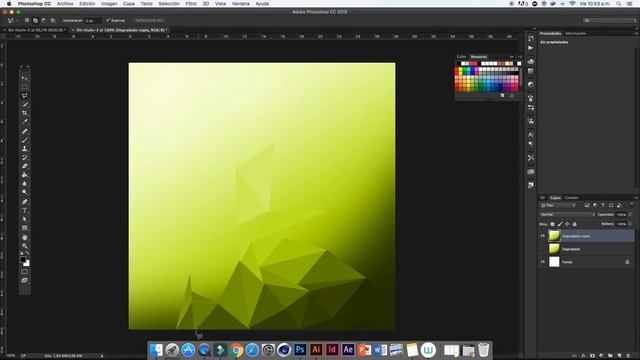Viewport: 640px width, 360px height.
Task: Toggle the Suavizar checkbox
Action: tap(108, 20)
